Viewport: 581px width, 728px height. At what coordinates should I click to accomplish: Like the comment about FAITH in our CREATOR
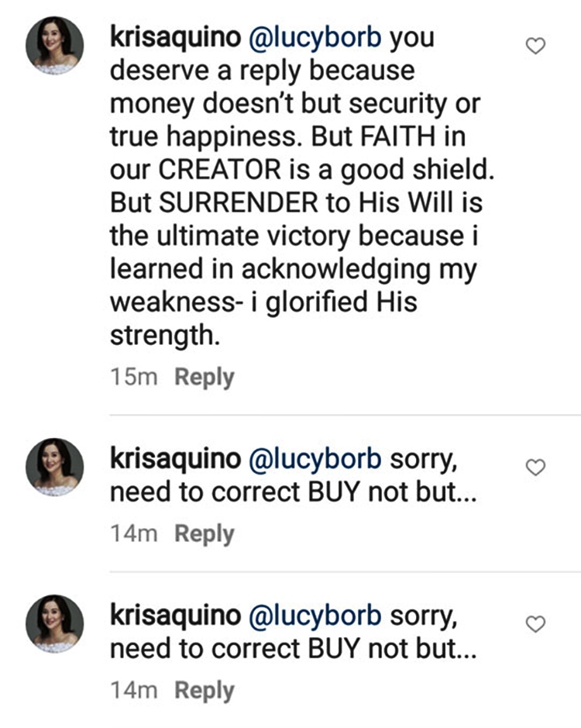[x=535, y=47]
